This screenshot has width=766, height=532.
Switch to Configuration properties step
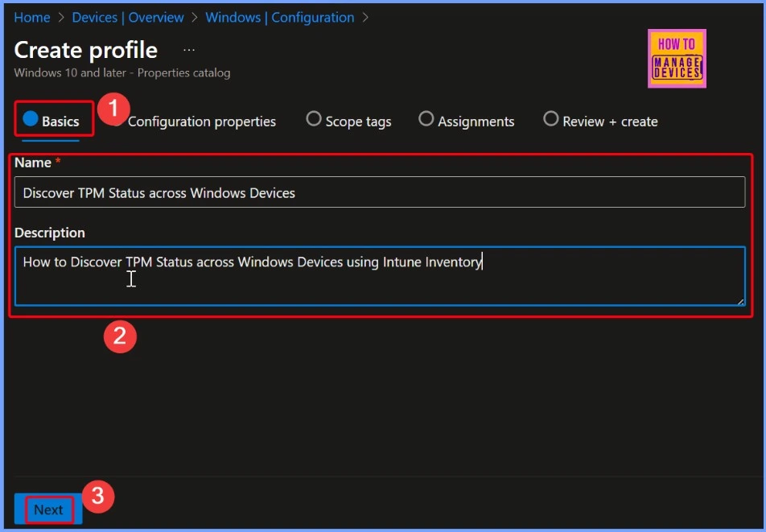click(x=201, y=122)
